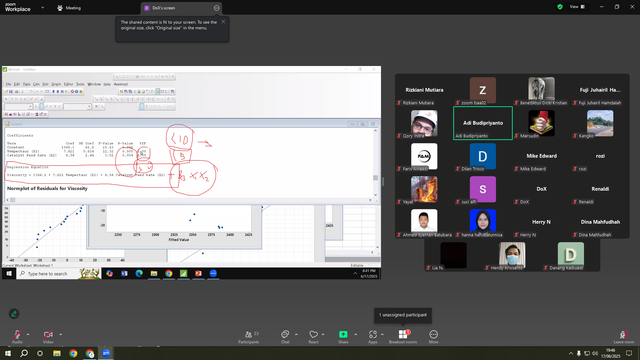
Task: Click the Session window vertical scrollbar thumb
Action: click(x=375, y=178)
